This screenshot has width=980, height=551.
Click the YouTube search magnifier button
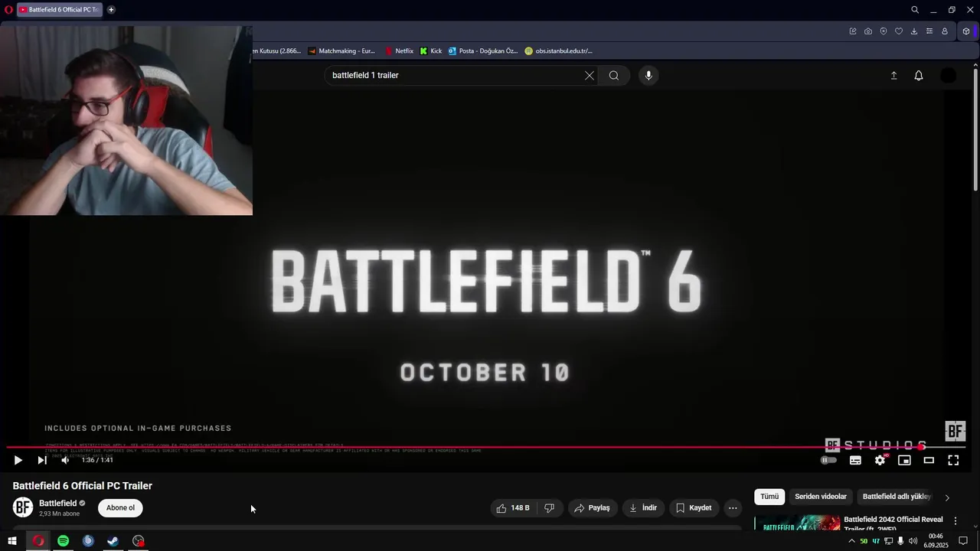coord(614,75)
